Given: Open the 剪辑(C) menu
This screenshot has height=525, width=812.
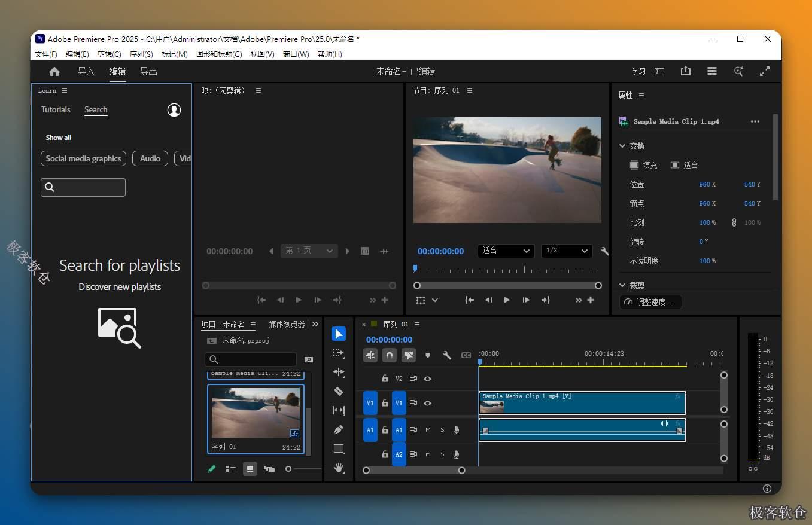Looking at the screenshot, I should tap(110, 54).
